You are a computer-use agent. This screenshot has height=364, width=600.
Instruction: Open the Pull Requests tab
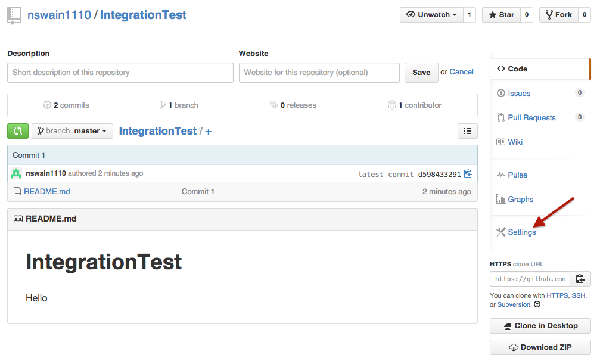[x=531, y=118]
